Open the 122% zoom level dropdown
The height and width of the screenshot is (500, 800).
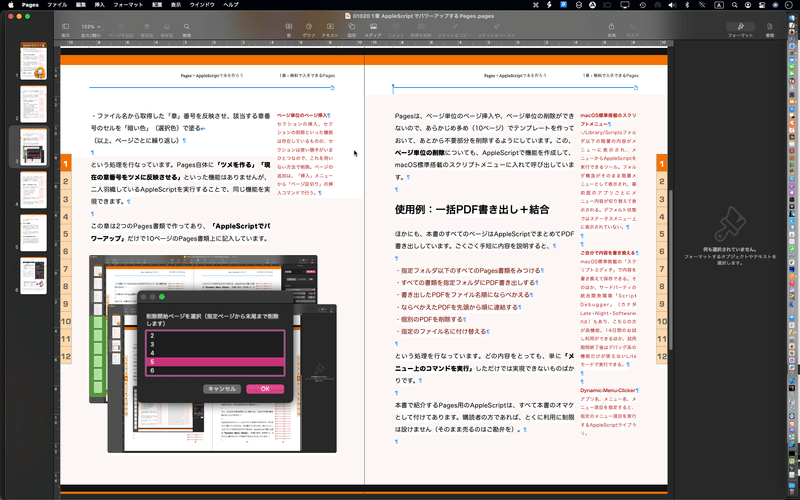pyautogui.click(x=91, y=27)
